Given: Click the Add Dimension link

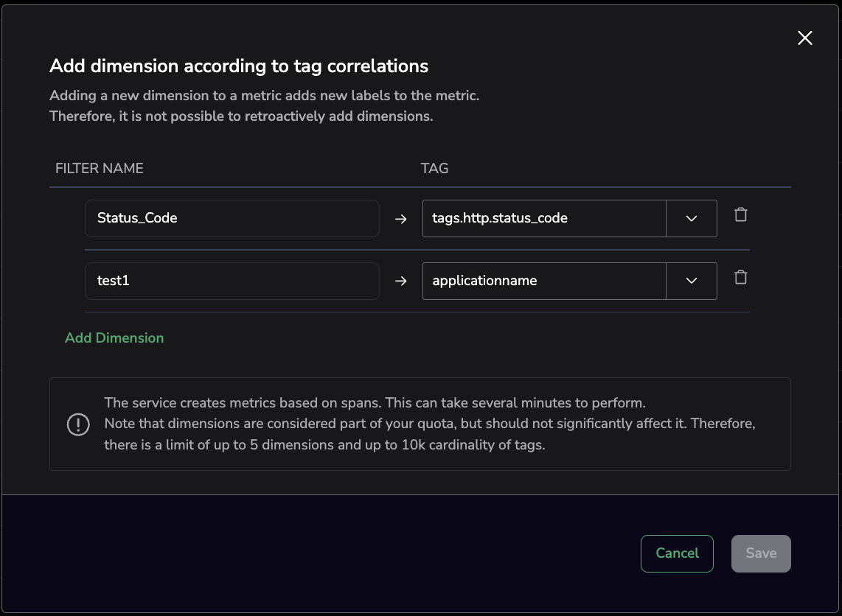Looking at the screenshot, I should point(114,338).
